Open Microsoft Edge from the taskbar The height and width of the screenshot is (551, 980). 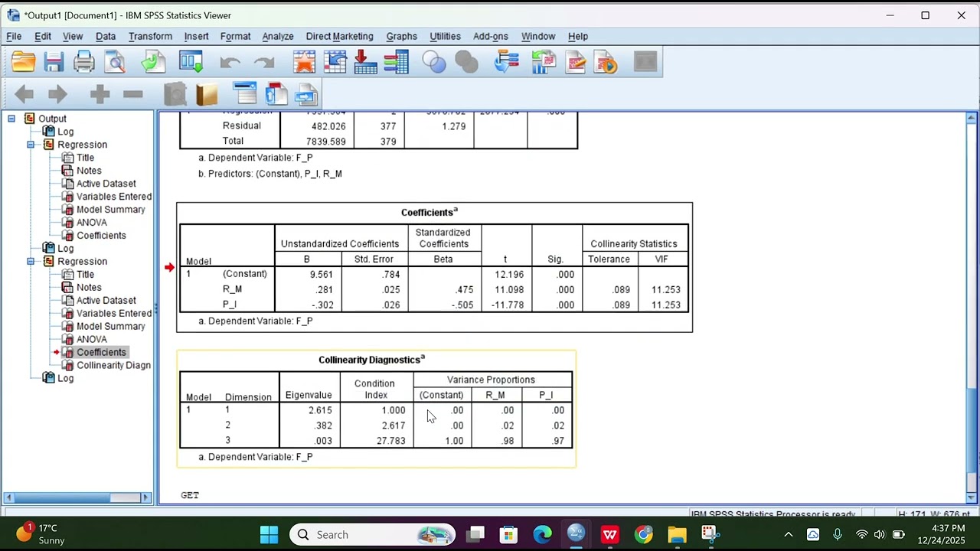point(542,534)
